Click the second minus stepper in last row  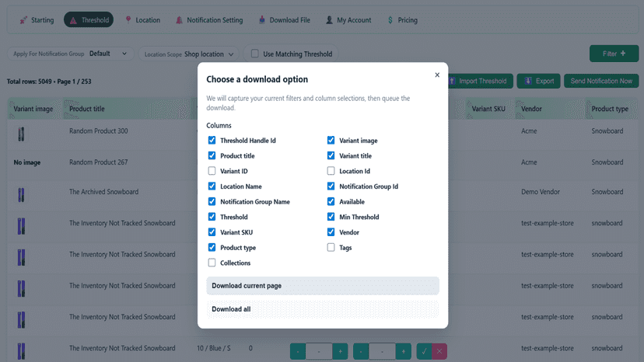coord(361,351)
